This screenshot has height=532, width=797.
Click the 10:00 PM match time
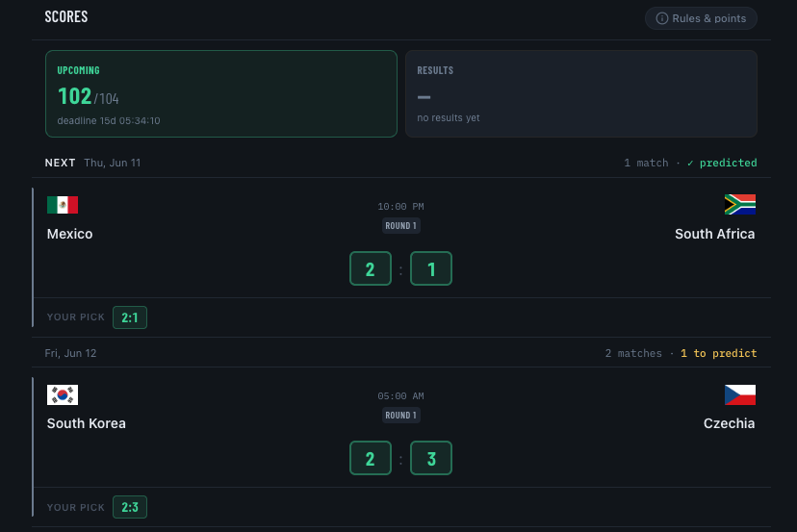point(400,206)
